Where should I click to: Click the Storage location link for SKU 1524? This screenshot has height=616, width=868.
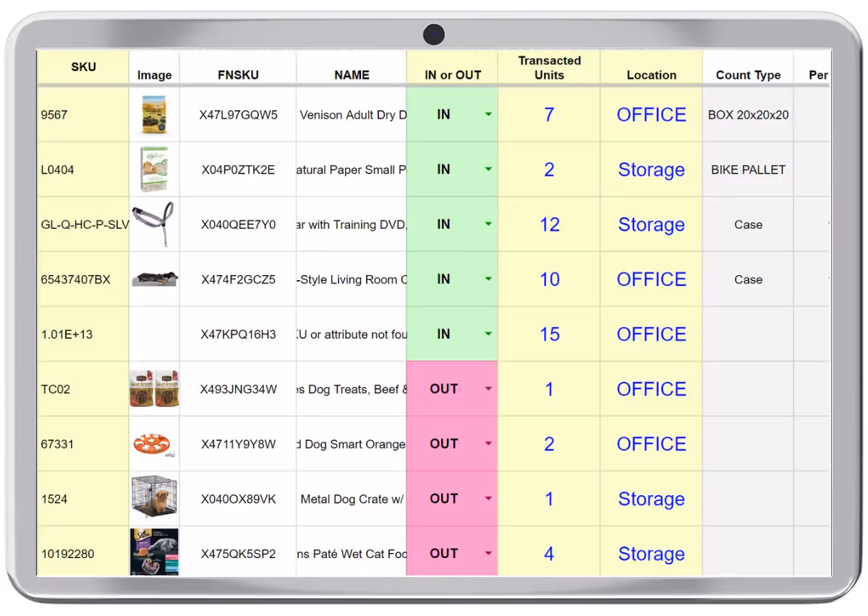[x=651, y=499]
